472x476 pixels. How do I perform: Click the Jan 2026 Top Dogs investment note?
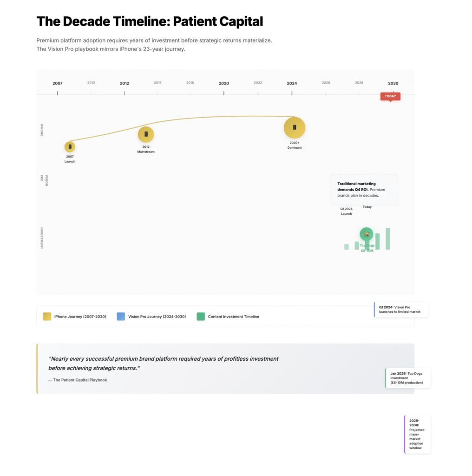tap(408, 378)
